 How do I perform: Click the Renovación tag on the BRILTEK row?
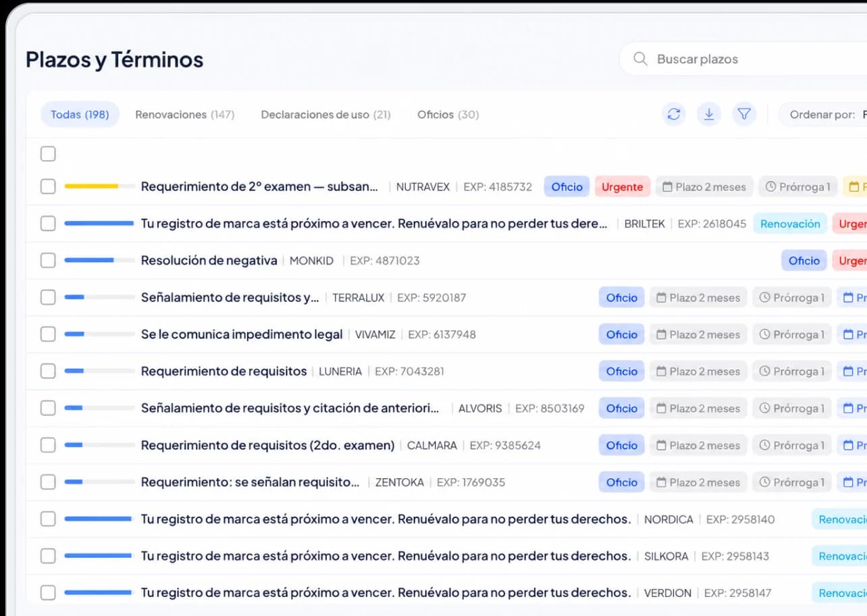(x=790, y=224)
